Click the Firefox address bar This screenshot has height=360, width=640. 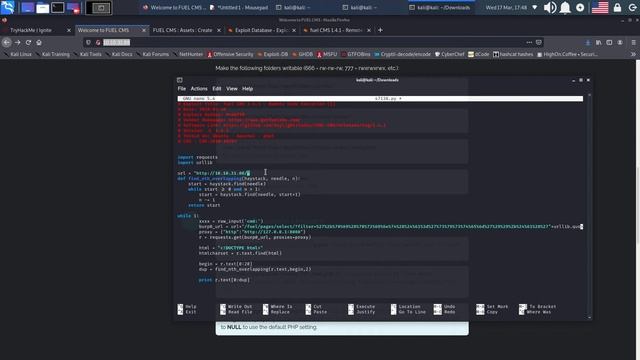coord(312,42)
